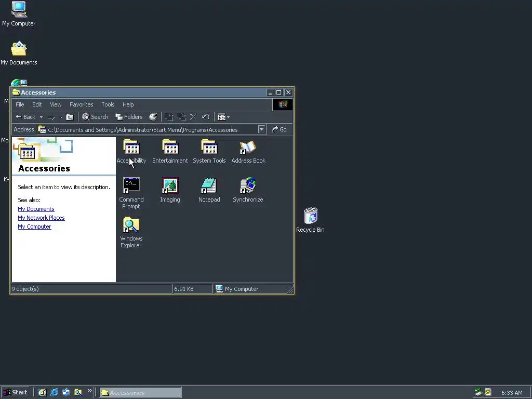Click the Go button
Image resolution: width=532 pixels, height=399 pixels.
tap(280, 129)
